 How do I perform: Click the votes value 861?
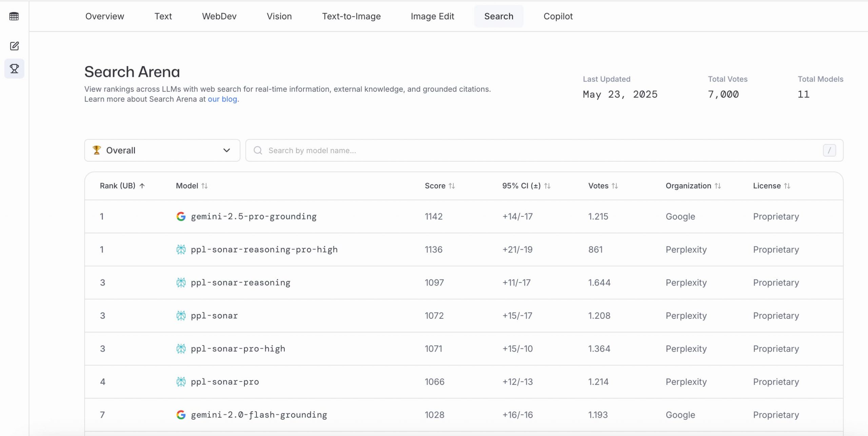(595, 250)
